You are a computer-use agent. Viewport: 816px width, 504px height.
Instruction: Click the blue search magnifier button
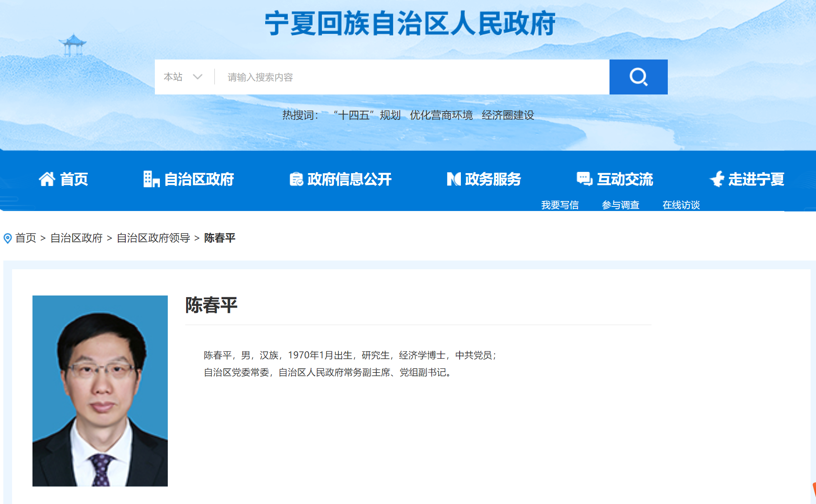click(638, 77)
